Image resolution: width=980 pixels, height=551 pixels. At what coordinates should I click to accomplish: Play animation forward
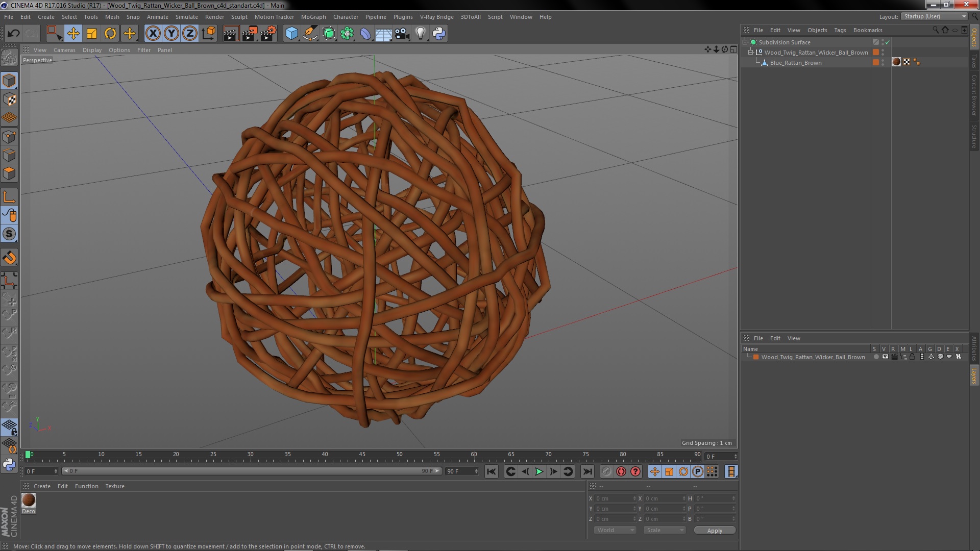[x=539, y=472]
